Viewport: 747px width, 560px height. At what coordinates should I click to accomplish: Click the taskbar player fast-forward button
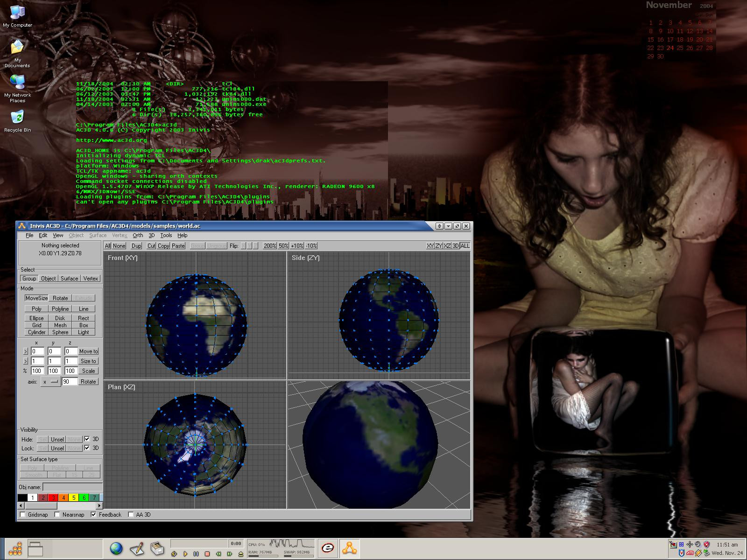230,554
